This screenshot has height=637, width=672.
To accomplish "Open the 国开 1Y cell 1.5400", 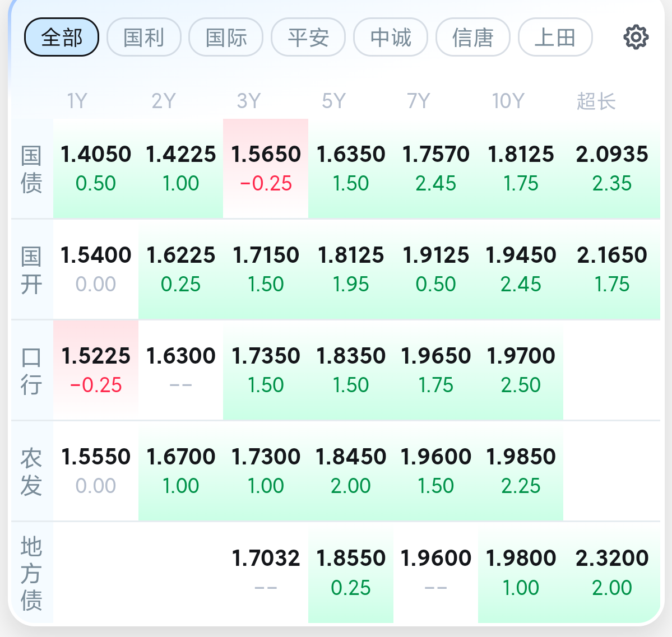I will tap(96, 269).
